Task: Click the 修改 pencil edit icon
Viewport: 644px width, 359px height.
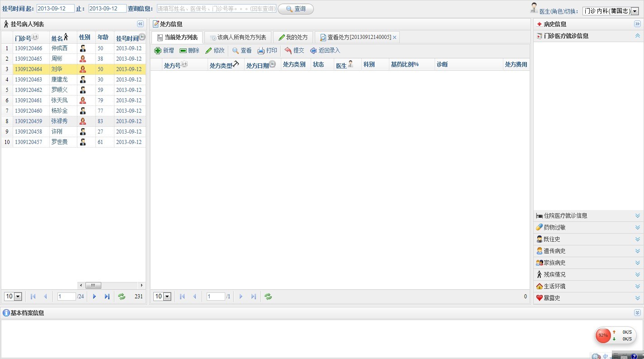Action: pyautogui.click(x=208, y=50)
